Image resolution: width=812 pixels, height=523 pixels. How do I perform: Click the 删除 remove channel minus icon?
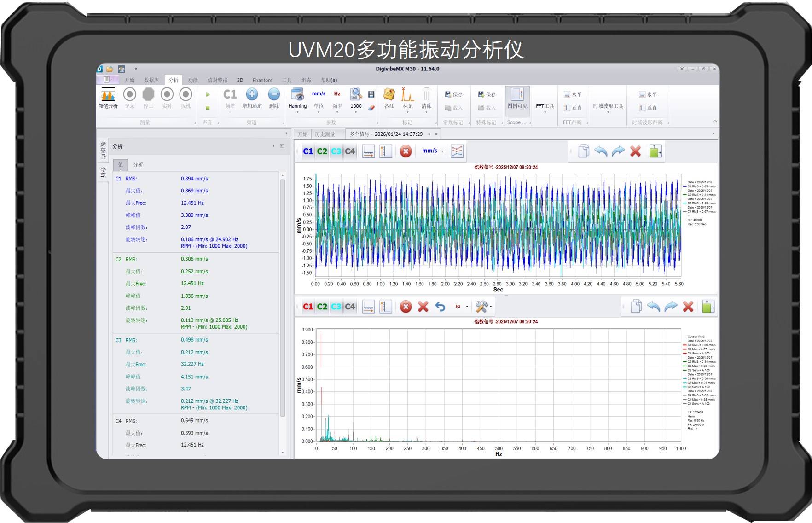tap(274, 95)
